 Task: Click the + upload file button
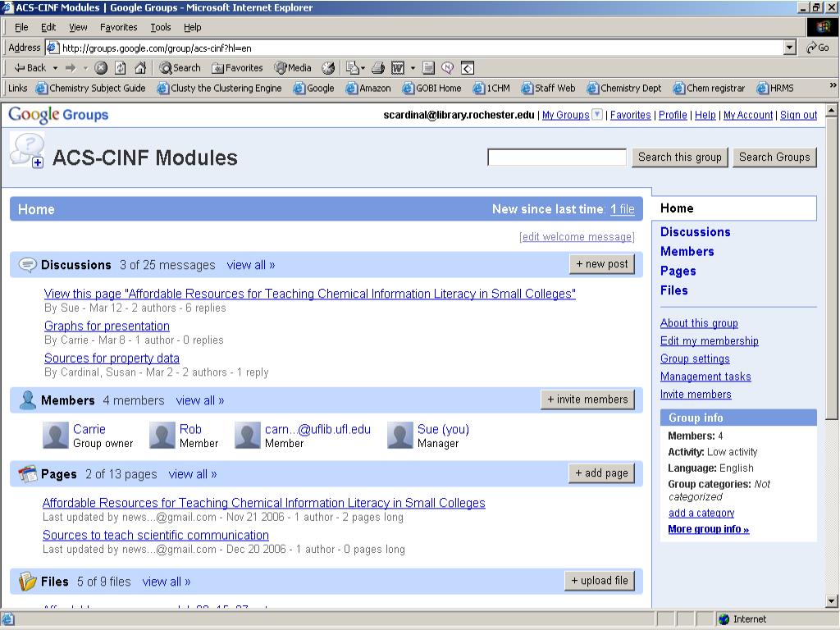[x=600, y=581]
